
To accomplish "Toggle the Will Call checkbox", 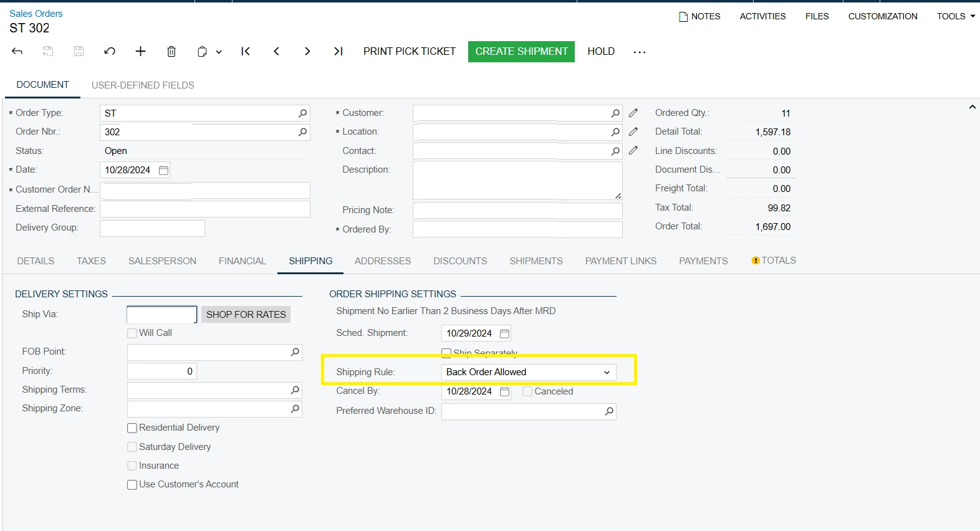I will coord(132,333).
